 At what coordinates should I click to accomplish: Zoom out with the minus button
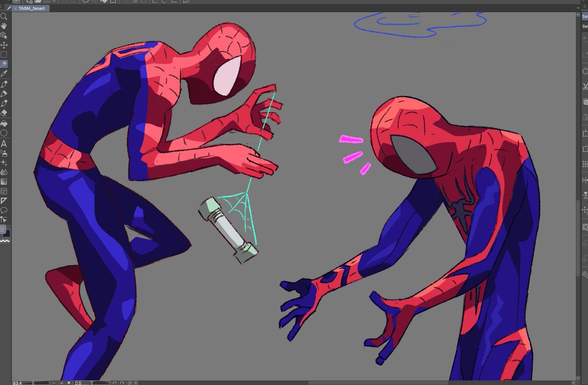click(54, 383)
